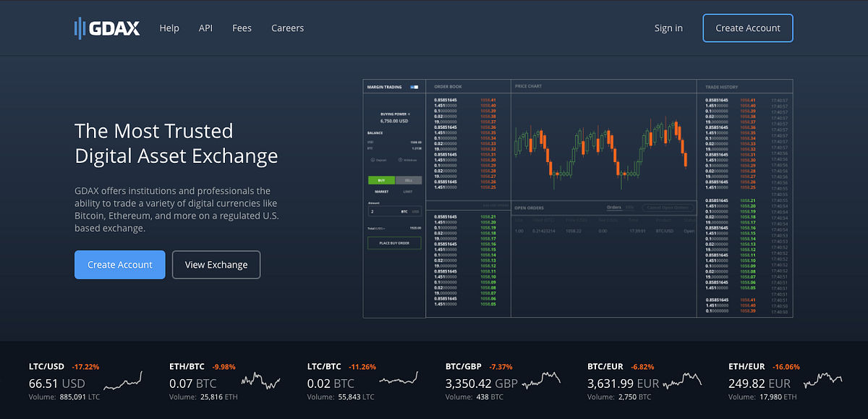Click the Volume 17,980 ETH text
Screen dimensions: 868x419
[x=763, y=397]
